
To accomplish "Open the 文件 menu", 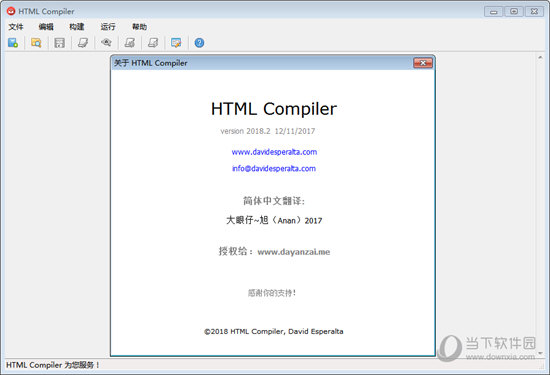I will (16, 27).
